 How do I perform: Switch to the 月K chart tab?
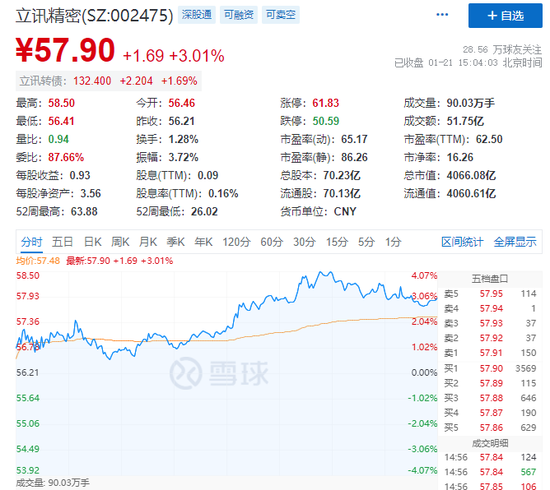click(x=148, y=242)
